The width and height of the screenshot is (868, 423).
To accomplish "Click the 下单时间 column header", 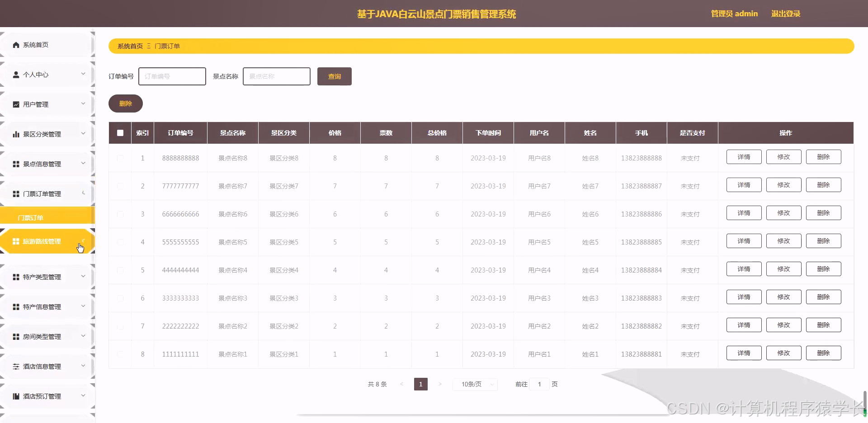I will pyautogui.click(x=488, y=133).
